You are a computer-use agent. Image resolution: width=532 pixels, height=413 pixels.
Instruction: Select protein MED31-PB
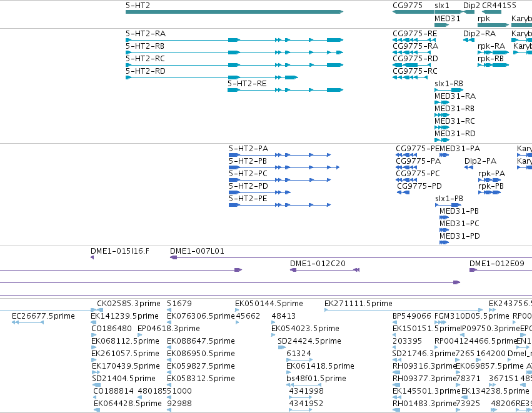point(444,217)
